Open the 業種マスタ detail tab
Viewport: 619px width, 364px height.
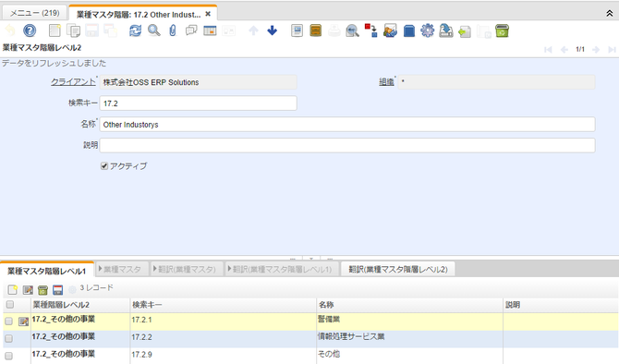(122, 269)
